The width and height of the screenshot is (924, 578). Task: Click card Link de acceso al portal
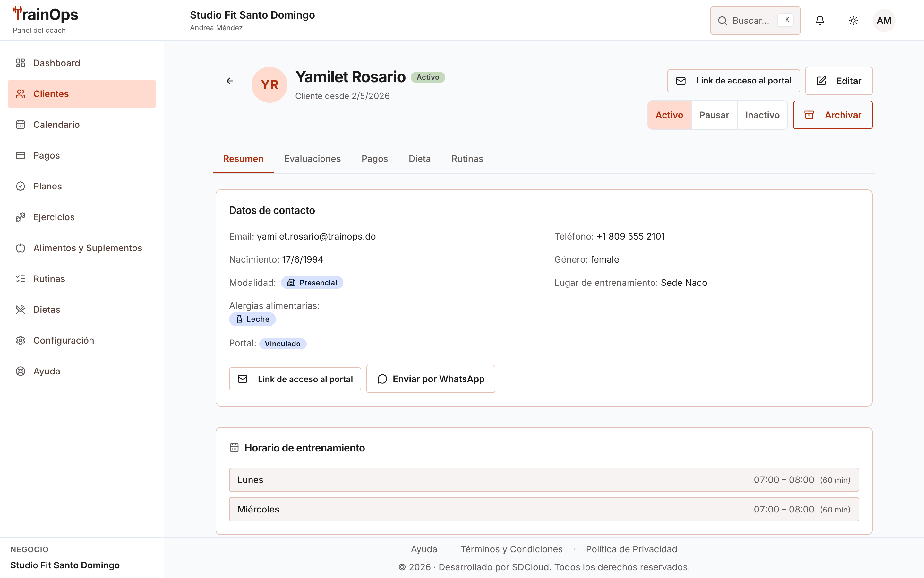point(295,379)
